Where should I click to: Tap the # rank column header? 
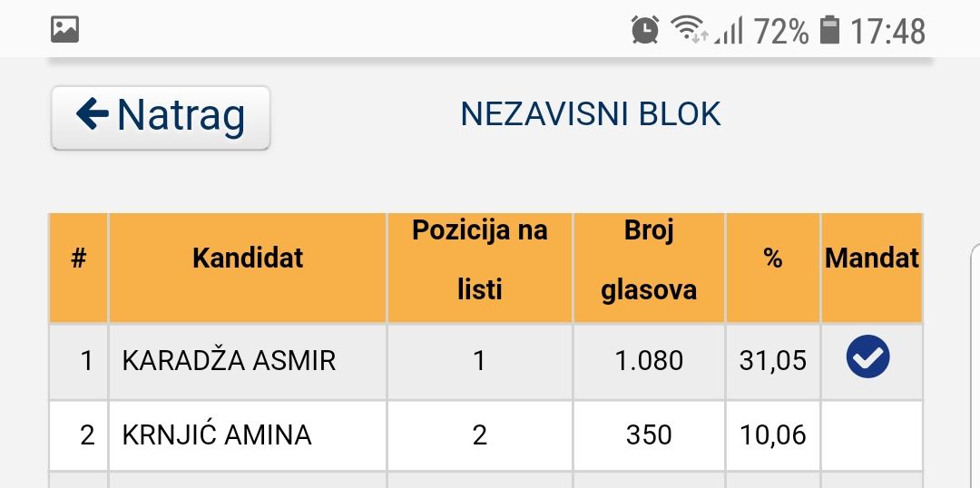79,259
